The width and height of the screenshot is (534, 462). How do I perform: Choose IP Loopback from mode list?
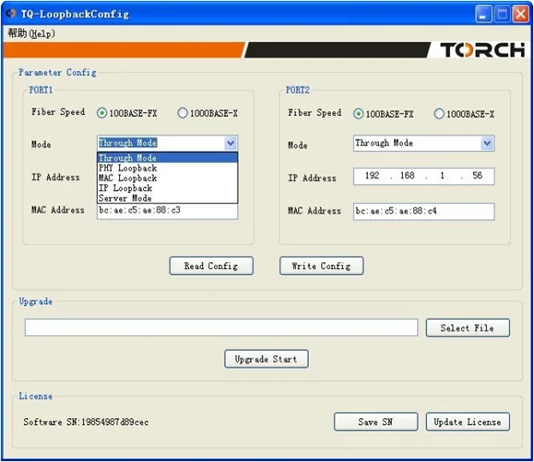[168, 188]
